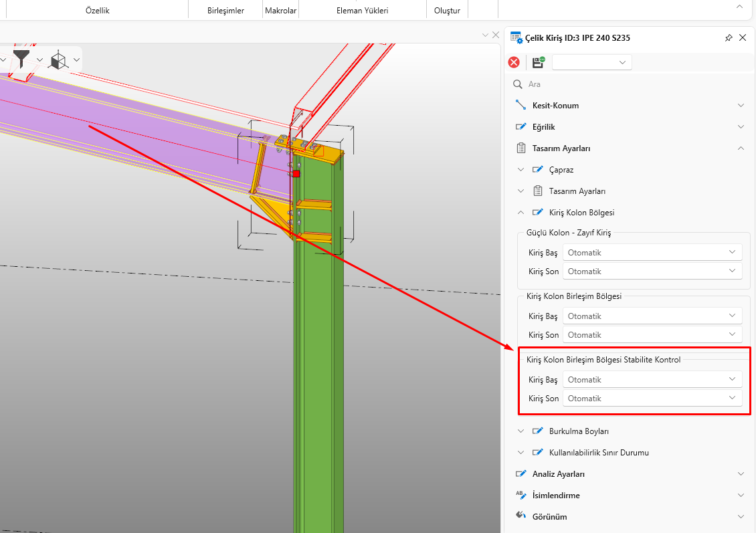Open the Makrolar ribbon group
756x533 pixels.
point(280,11)
